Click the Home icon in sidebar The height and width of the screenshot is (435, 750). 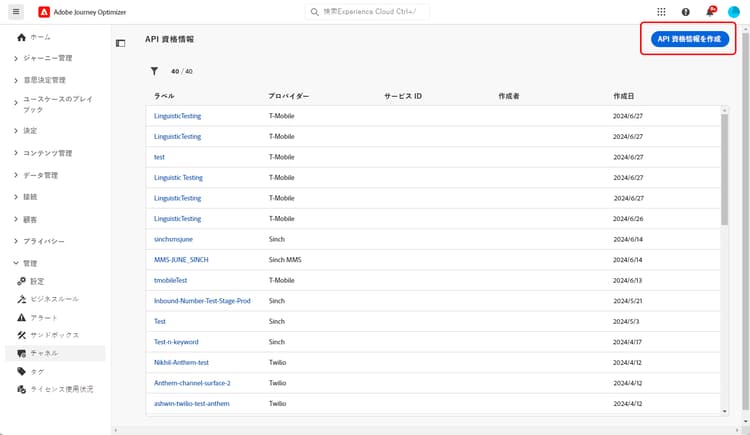click(21, 37)
